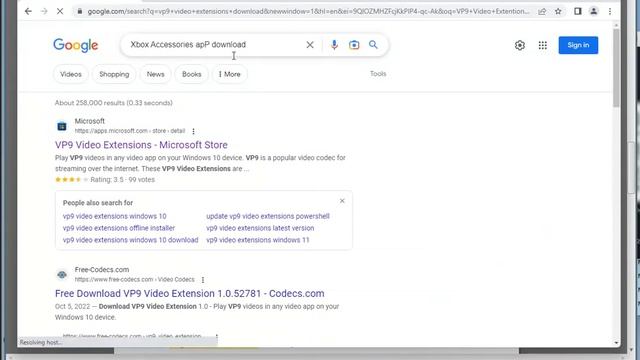This screenshot has width=640, height=360.
Task: Click the Sign in button
Action: 578,45
